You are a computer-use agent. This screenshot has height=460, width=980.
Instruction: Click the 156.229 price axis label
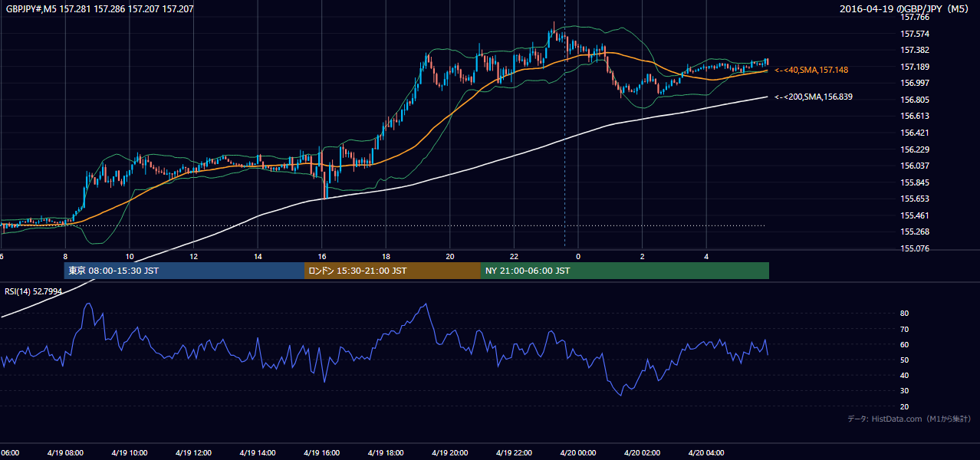915,149
